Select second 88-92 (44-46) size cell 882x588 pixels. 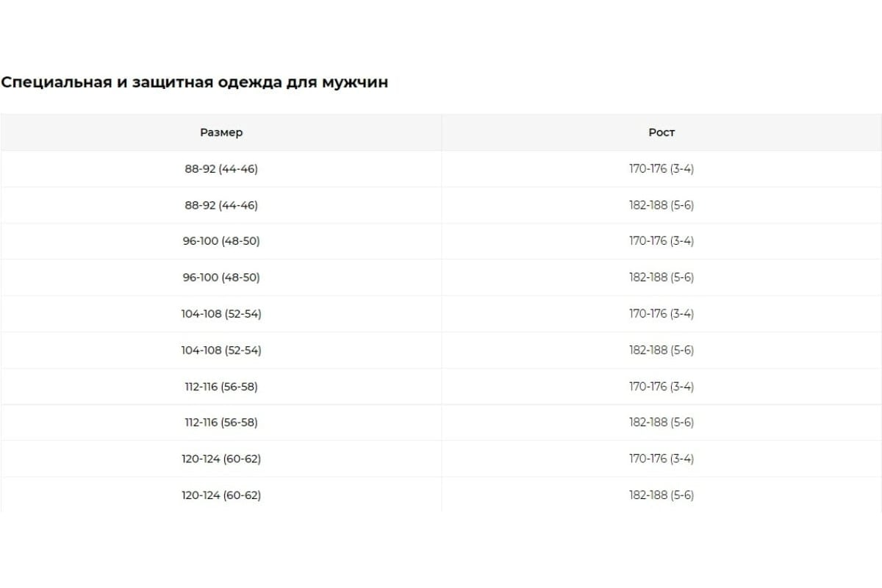point(221,205)
